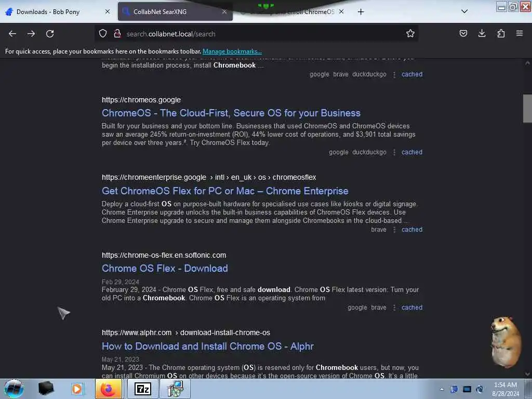Image resolution: width=532 pixels, height=399 pixels.
Task: Switch to the ChromeOS tab
Action: [x=292, y=12]
